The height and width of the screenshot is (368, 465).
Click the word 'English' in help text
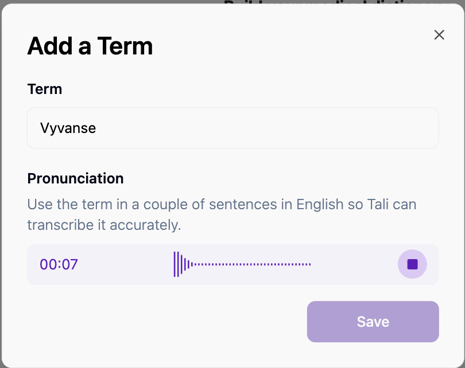click(320, 205)
